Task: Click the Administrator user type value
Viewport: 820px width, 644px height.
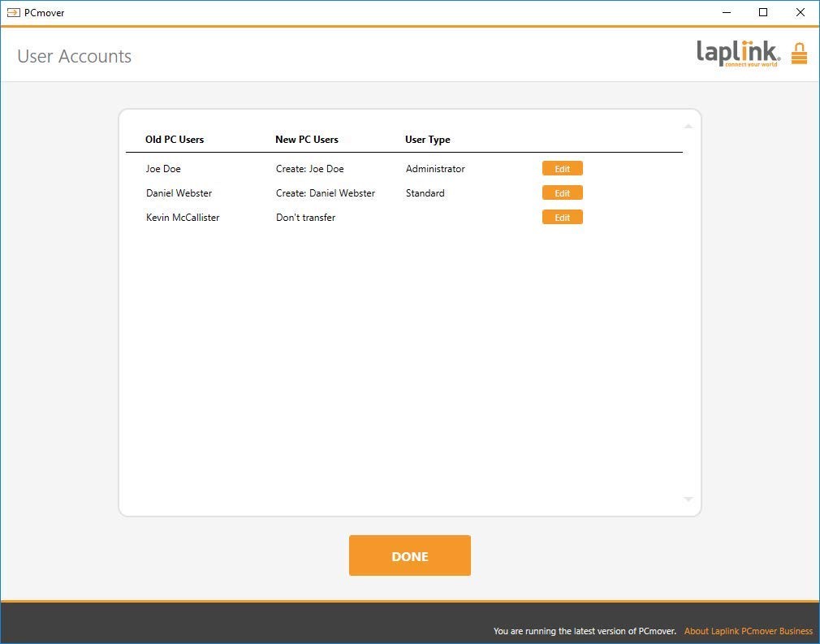Action: 435,169
